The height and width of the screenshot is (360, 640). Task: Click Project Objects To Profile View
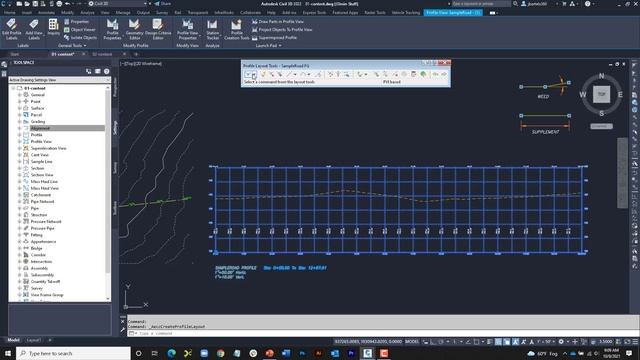(x=282, y=29)
